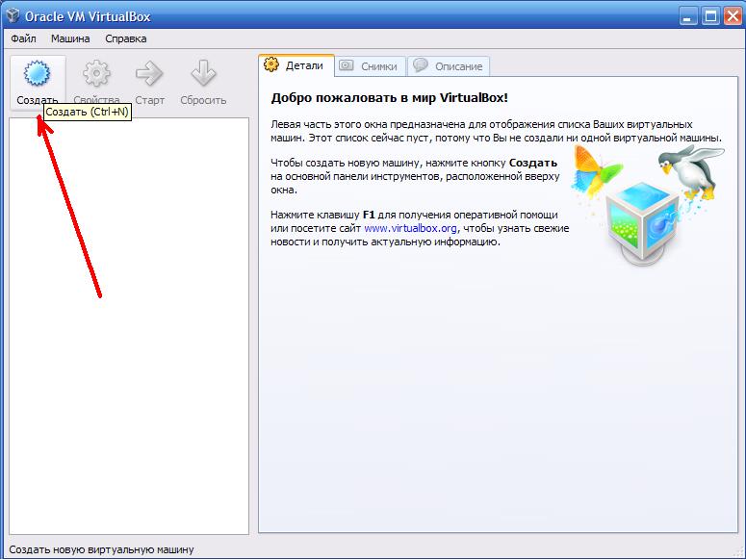This screenshot has height=560, width=746.
Task: Click status bar text Создать новую виртуальную машину
Action: [x=101, y=550]
